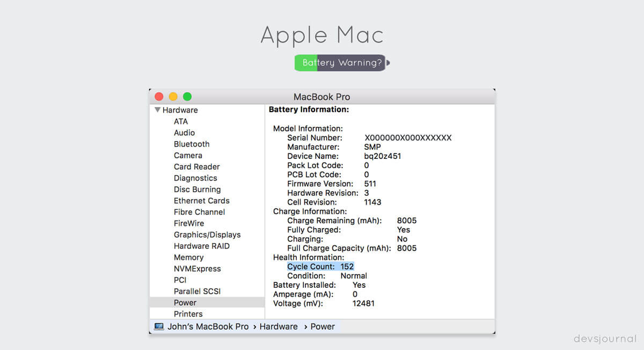Image resolution: width=644 pixels, height=350 pixels.
Task: Select Camera in the sidebar
Action: [188, 155]
